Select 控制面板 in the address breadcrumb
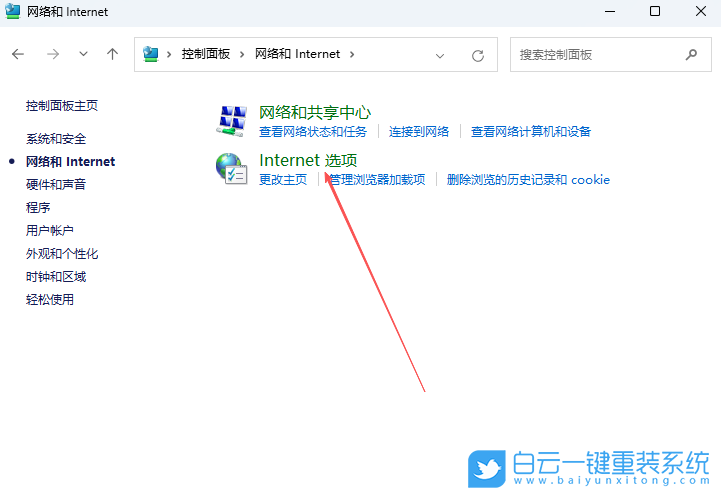 point(206,54)
